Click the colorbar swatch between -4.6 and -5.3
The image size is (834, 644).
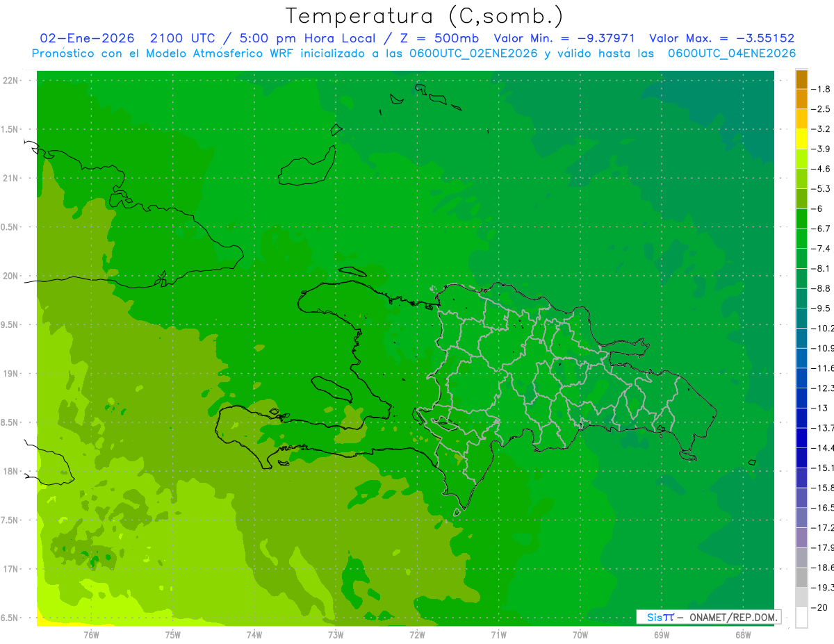click(801, 179)
